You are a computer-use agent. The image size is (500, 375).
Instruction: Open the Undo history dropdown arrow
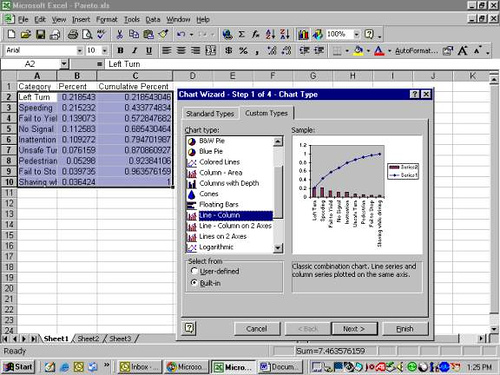point(192,34)
